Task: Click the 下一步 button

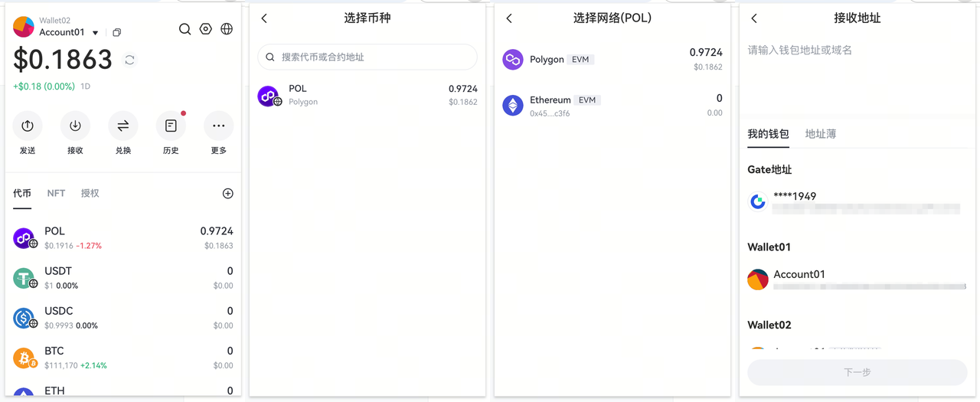Action: [857, 372]
